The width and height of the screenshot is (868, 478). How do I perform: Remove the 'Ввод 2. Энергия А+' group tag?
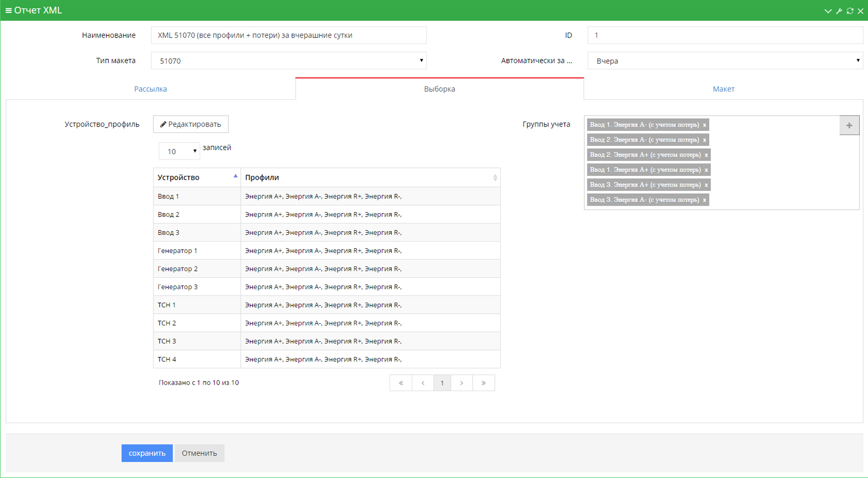point(706,155)
